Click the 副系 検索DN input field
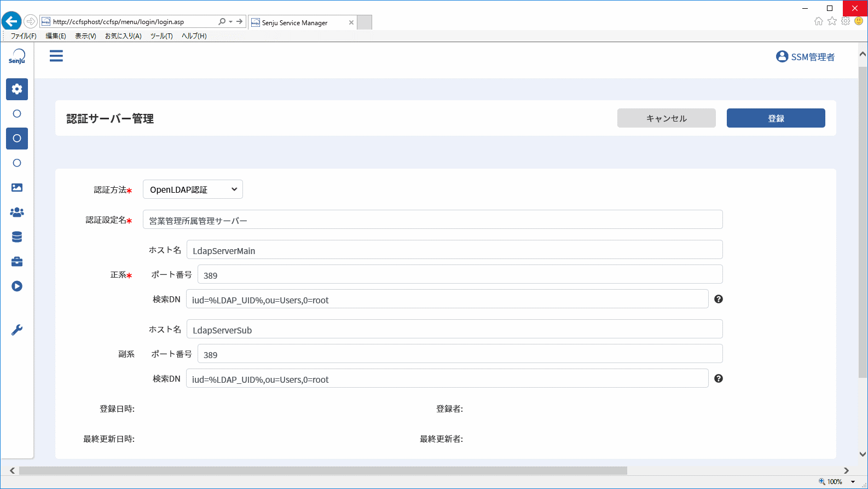 tap(447, 378)
